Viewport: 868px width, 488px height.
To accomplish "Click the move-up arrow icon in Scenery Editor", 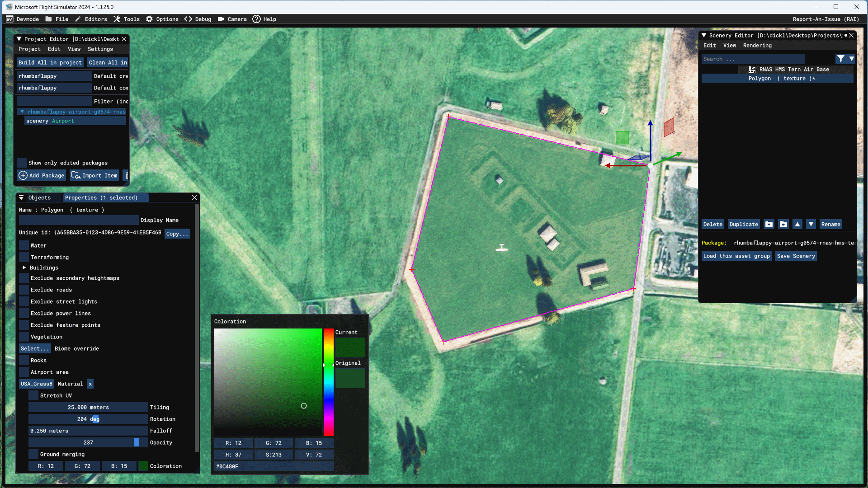I will click(x=797, y=224).
